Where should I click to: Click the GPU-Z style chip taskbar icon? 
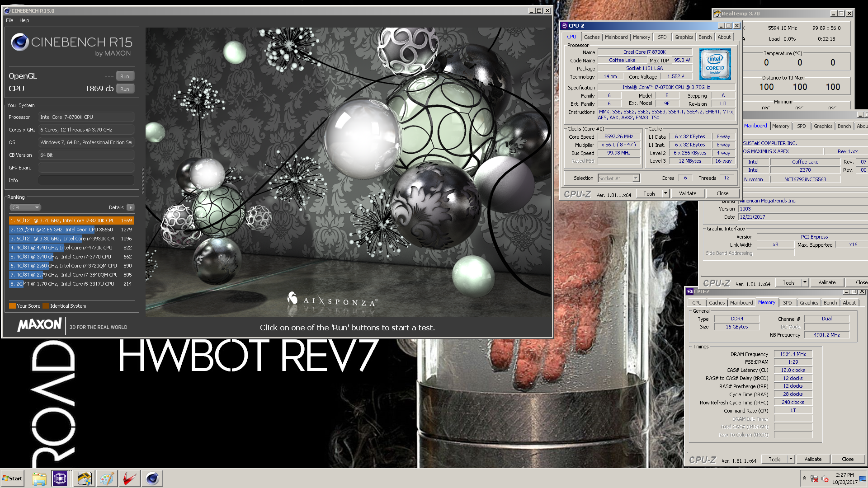pos(84,479)
